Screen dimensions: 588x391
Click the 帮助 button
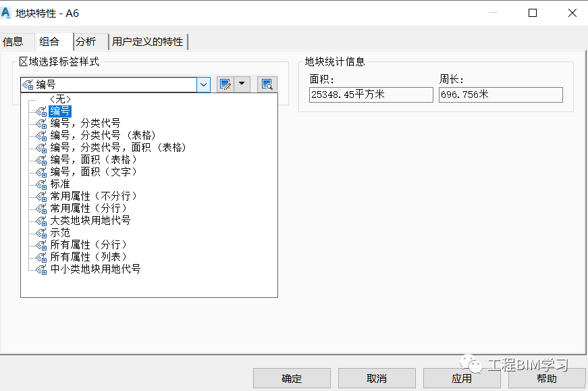pyautogui.click(x=547, y=378)
